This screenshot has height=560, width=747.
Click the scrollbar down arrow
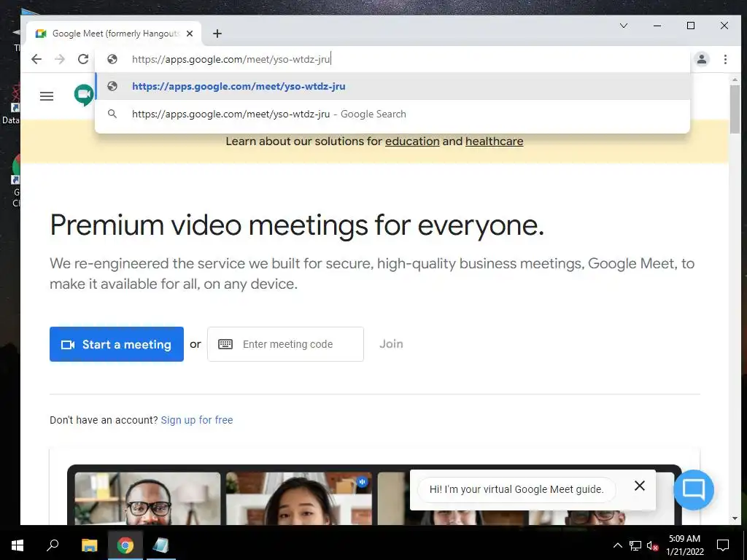pyautogui.click(x=735, y=518)
